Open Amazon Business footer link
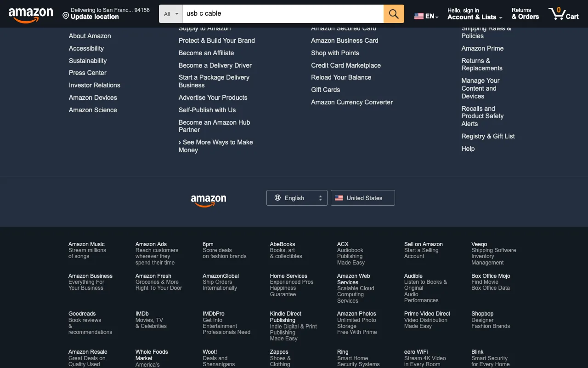588x368 pixels. click(90, 282)
